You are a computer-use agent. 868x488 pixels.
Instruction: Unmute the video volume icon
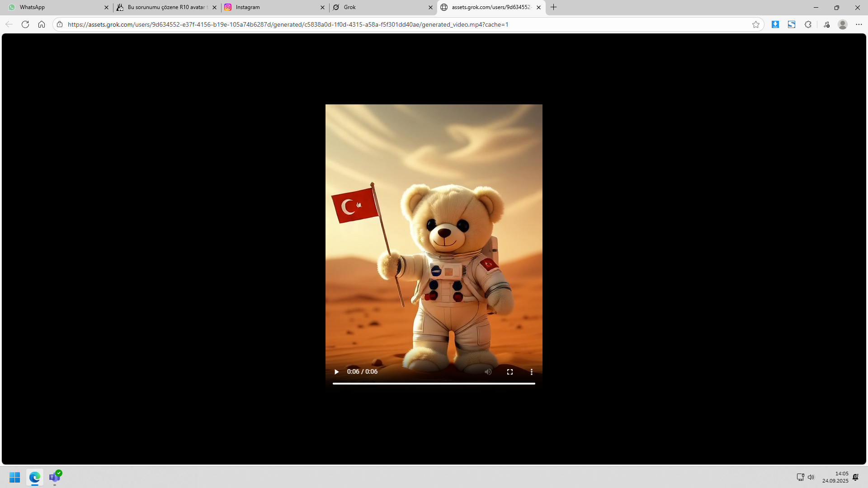(x=488, y=372)
